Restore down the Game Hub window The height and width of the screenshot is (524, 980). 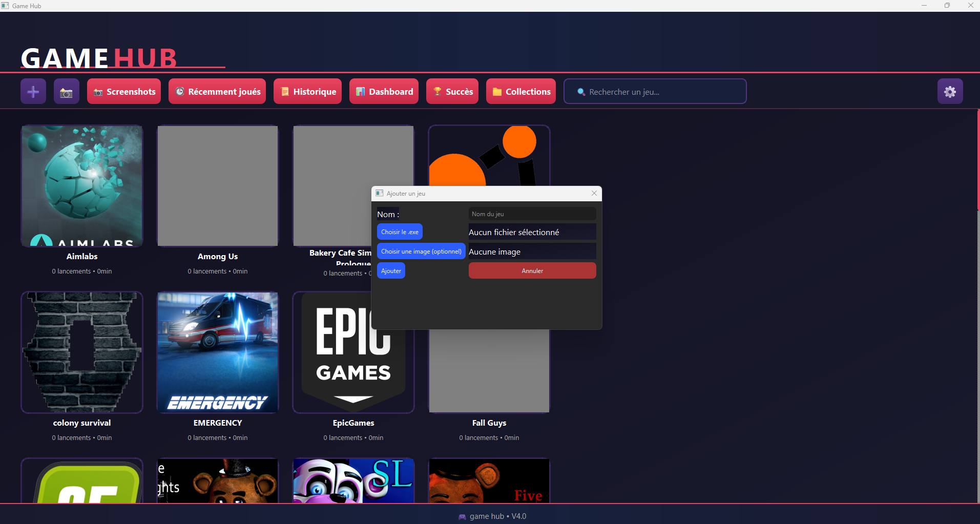[x=947, y=6]
